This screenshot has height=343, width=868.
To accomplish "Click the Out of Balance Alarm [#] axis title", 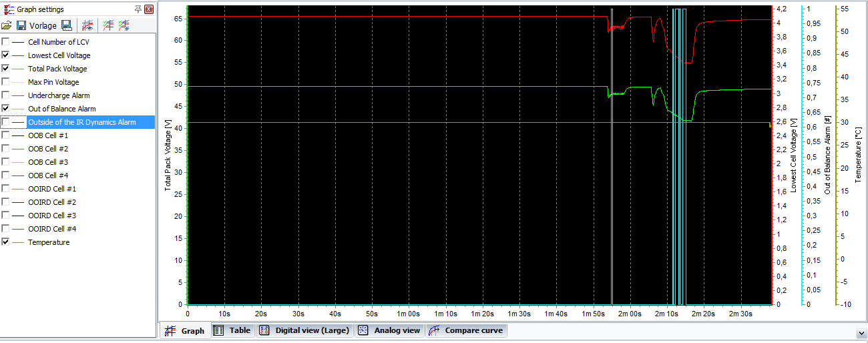I will [x=826, y=155].
